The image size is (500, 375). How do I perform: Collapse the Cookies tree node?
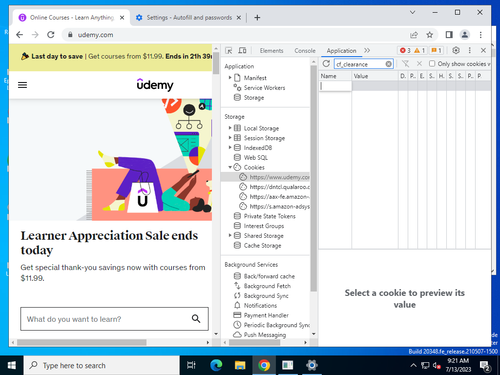click(x=230, y=167)
